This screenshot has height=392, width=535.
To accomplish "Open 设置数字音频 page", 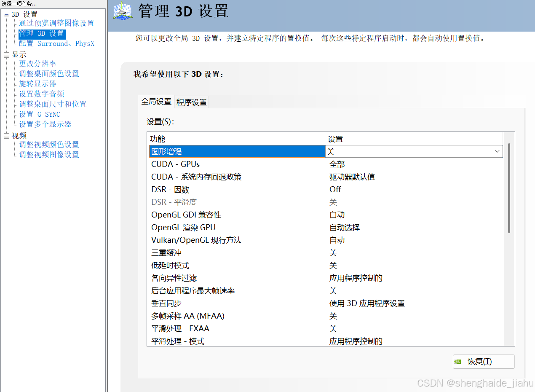I will point(41,94).
